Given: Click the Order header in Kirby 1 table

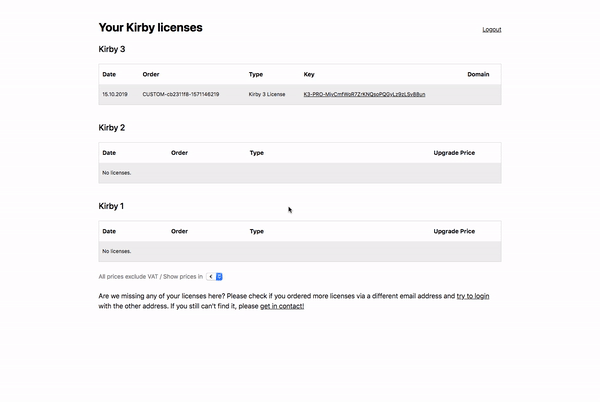Looking at the screenshot, I should click(x=179, y=231).
